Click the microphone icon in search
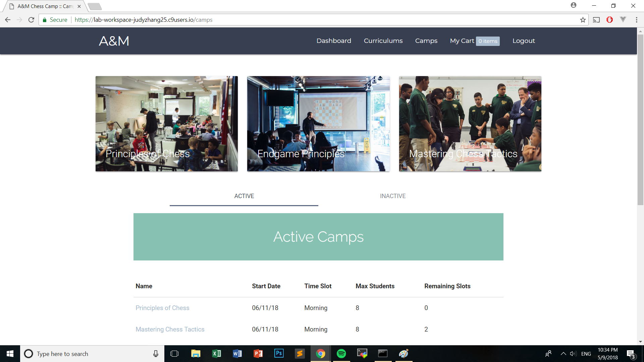 156,354
